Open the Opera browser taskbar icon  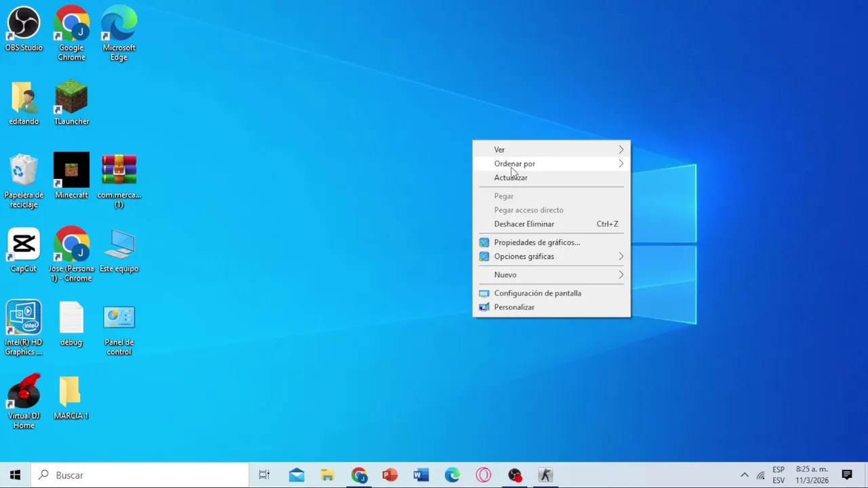tap(484, 475)
